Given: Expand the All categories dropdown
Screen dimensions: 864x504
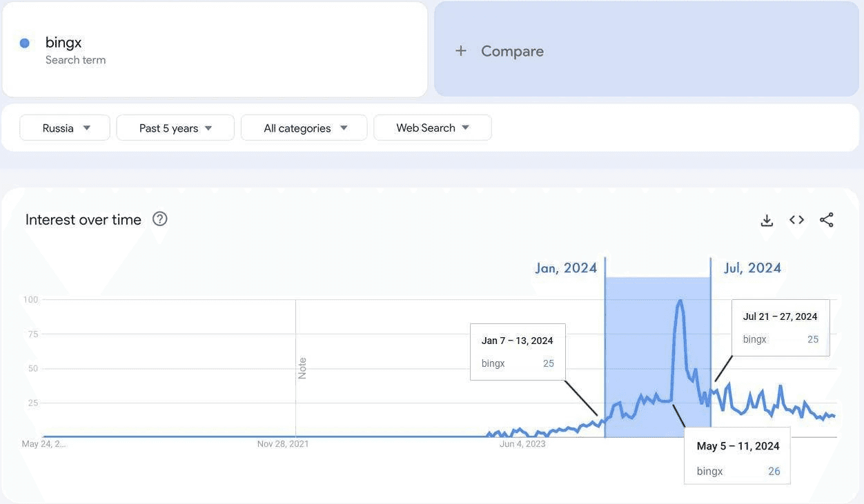Looking at the screenshot, I should [x=304, y=128].
